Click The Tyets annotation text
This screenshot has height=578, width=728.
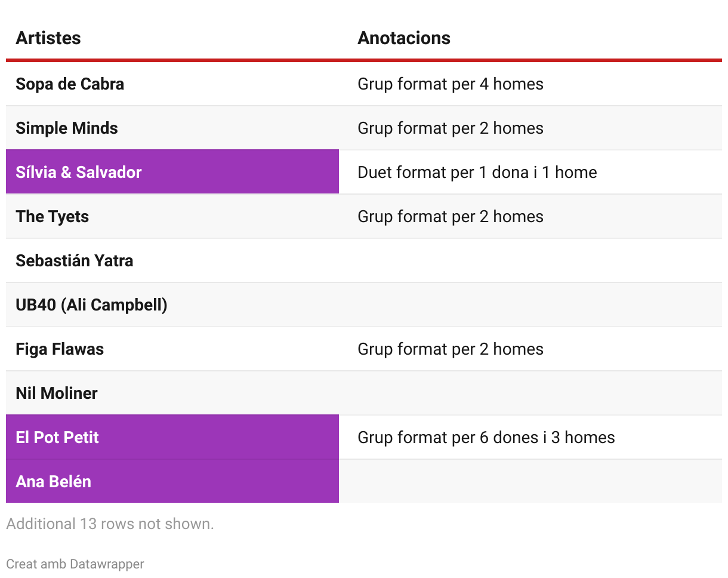(451, 217)
